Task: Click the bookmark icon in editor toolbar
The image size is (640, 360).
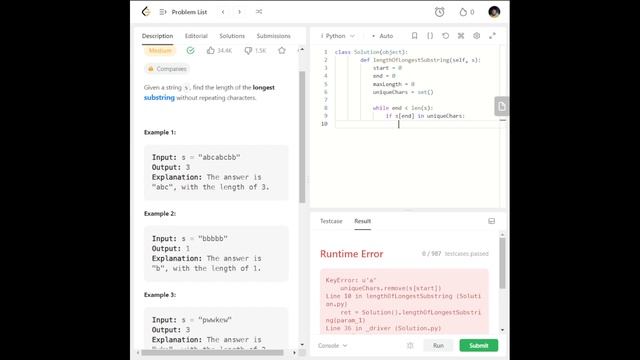Action: (x=414, y=36)
